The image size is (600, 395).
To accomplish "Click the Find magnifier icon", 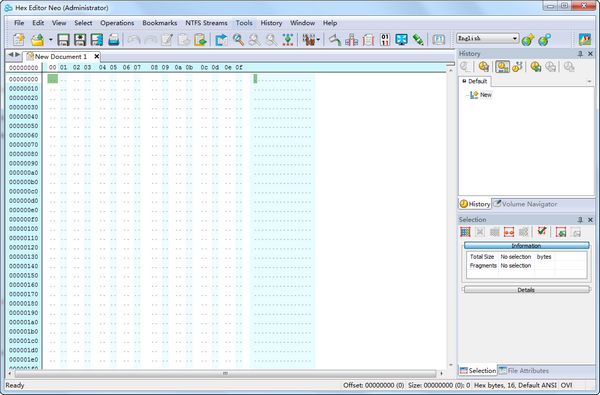I will (x=238, y=39).
